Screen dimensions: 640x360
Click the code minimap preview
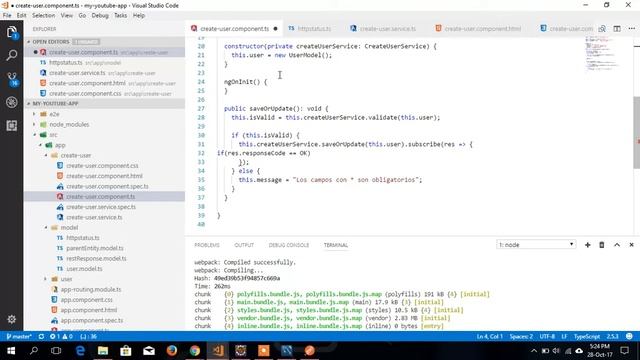(602, 54)
